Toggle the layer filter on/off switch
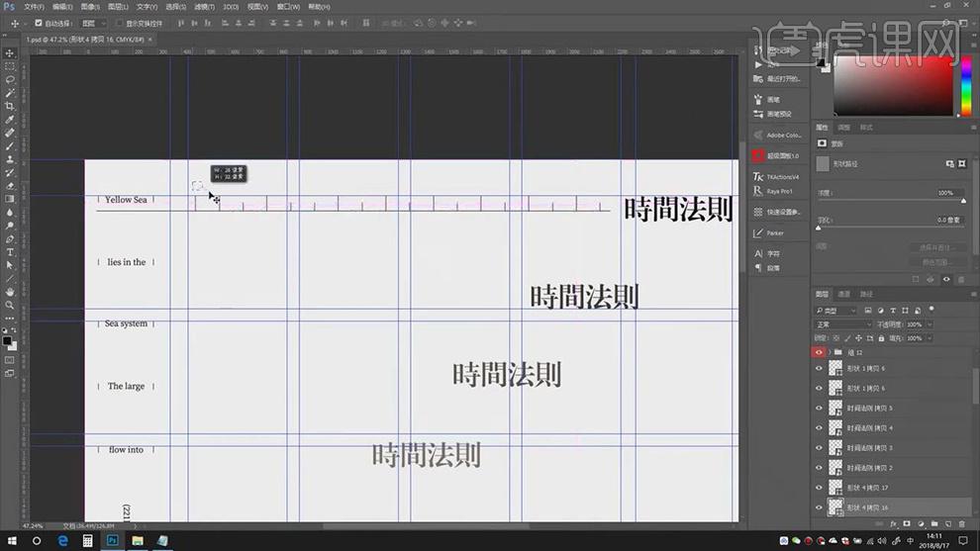Screen dimensions: 980x551 tap(931, 310)
